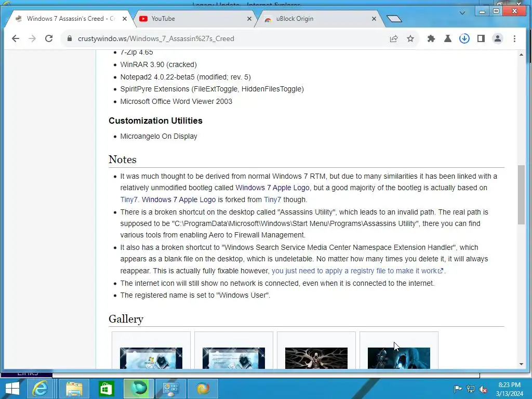Image resolution: width=532 pixels, height=399 pixels.
Task: Open the profile avatar menu
Action: tap(498, 38)
